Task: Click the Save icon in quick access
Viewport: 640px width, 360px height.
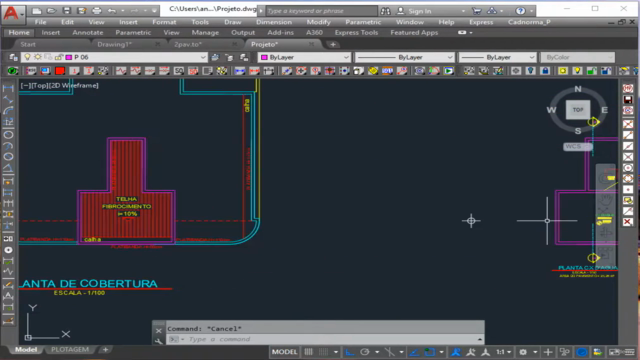Action: pyautogui.click(x=67, y=11)
